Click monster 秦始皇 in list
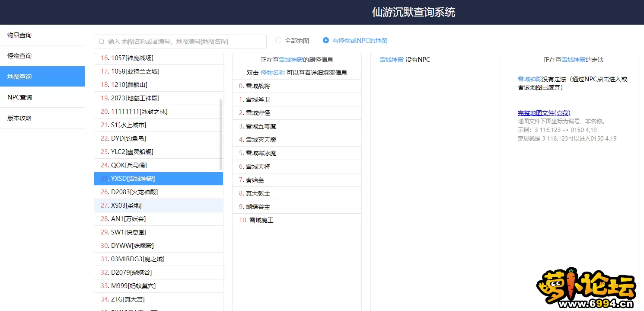This screenshot has width=644, height=311. click(297, 180)
